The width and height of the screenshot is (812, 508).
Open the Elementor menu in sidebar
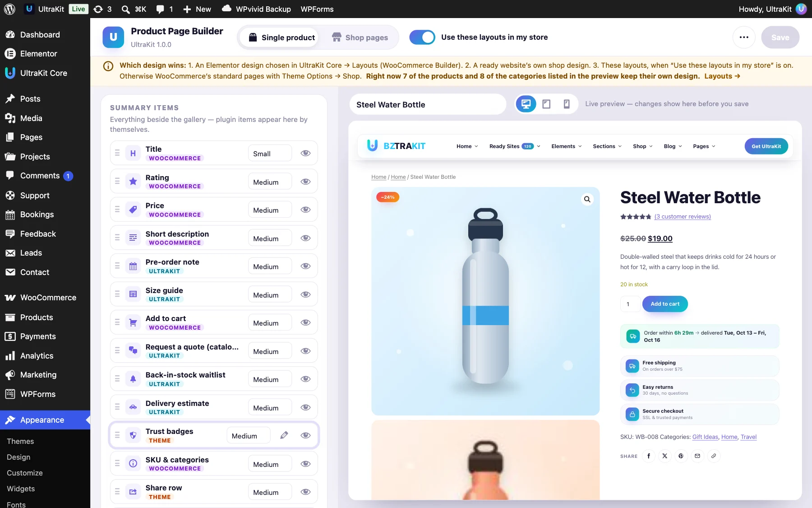[x=45, y=54]
